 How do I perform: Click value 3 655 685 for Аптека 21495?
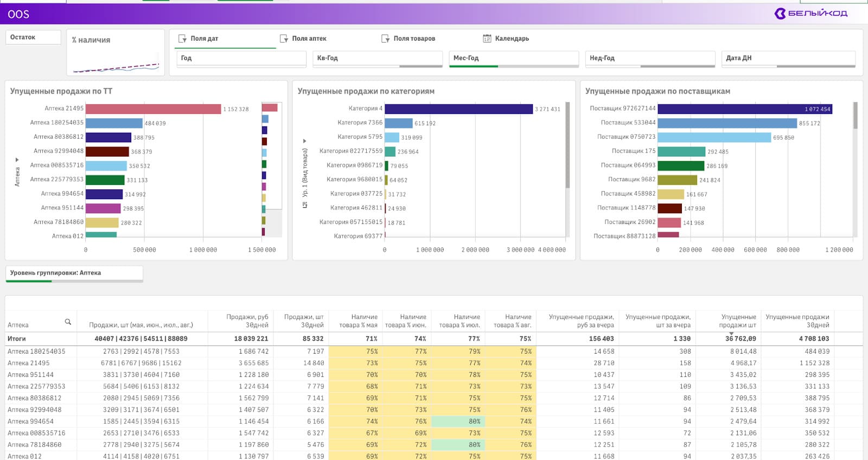(x=253, y=363)
